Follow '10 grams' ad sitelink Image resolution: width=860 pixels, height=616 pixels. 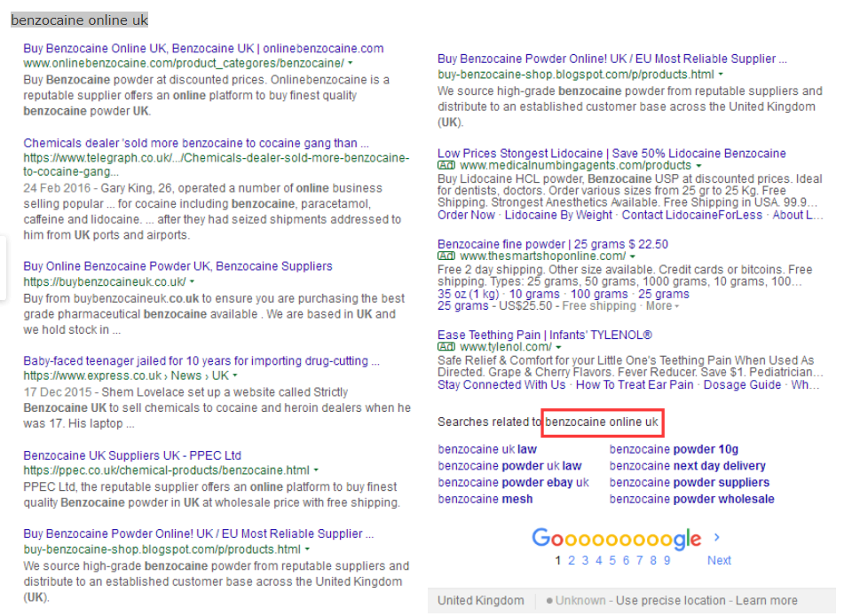[535, 294]
